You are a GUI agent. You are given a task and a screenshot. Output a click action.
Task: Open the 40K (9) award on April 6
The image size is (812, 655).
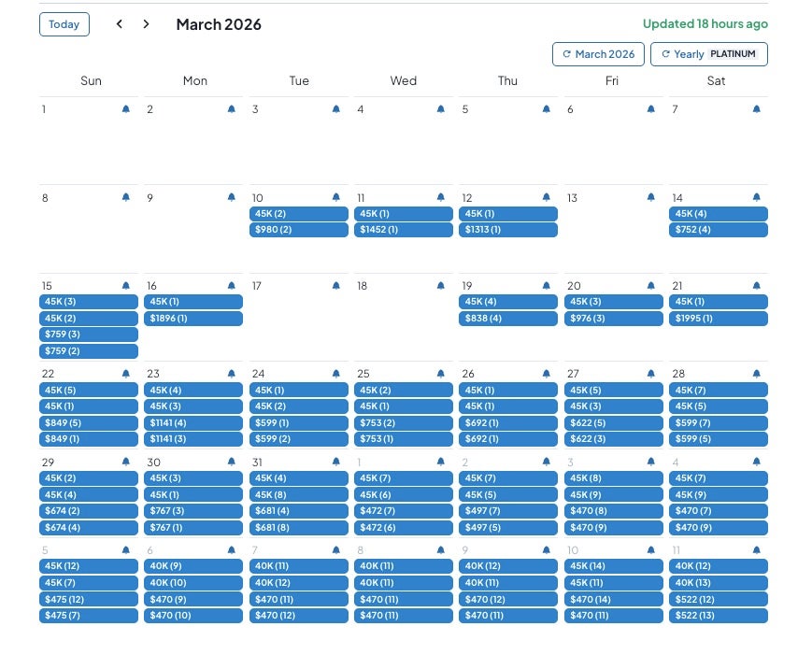pos(193,566)
